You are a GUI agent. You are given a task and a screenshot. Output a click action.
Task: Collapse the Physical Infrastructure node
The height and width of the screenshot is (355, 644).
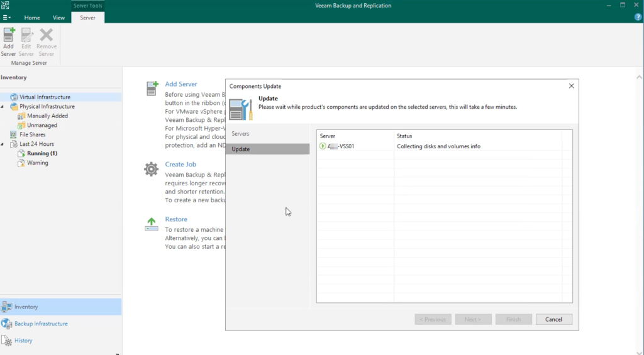[3, 107]
